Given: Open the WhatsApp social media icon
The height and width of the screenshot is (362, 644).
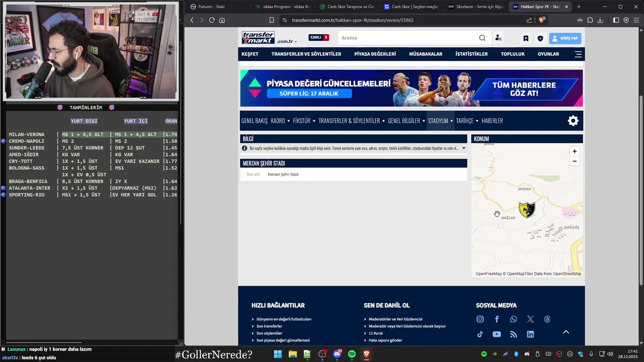Looking at the screenshot, I should pyautogui.click(x=513, y=319).
